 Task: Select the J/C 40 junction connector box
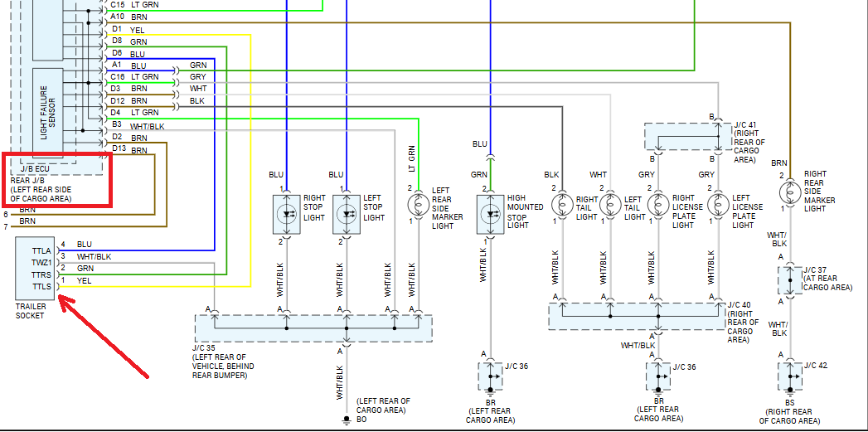(x=636, y=315)
